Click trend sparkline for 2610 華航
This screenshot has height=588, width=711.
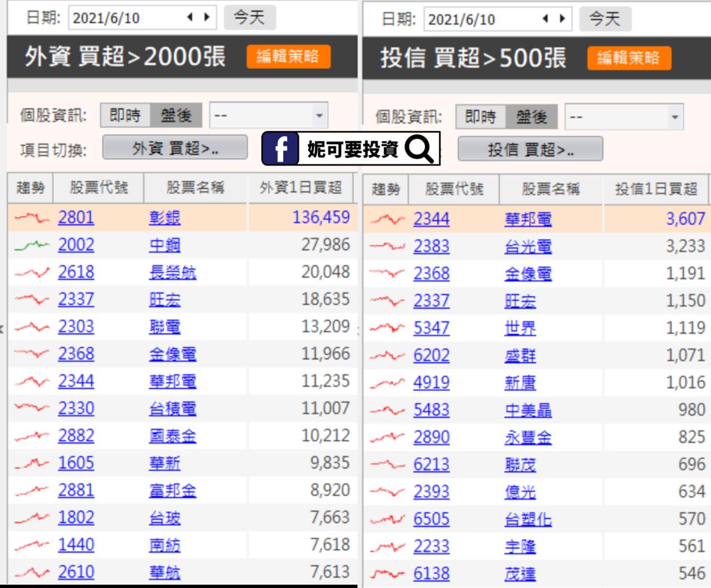pos(32,572)
